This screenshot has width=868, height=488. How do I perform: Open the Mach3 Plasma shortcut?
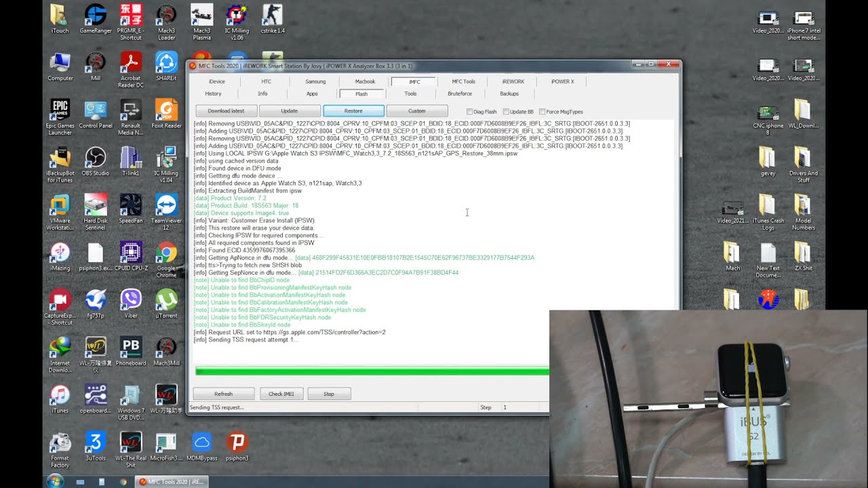pos(202,23)
